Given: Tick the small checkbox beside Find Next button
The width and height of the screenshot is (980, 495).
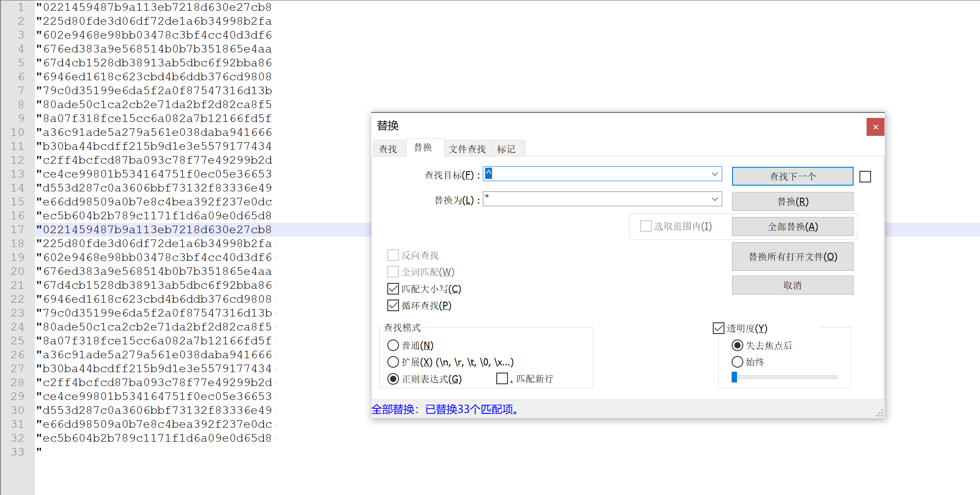Looking at the screenshot, I should (865, 177).
